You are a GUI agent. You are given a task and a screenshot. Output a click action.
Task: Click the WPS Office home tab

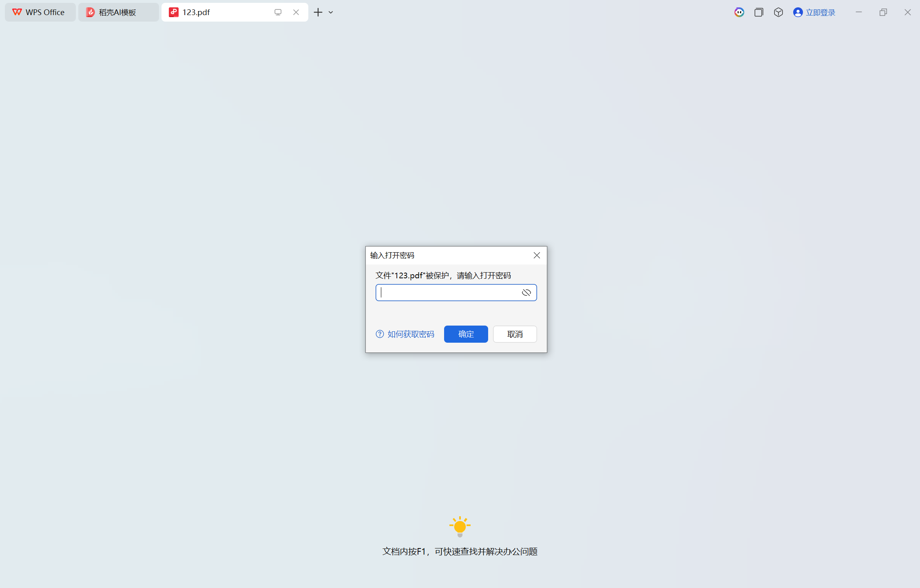tap(40, 12)
